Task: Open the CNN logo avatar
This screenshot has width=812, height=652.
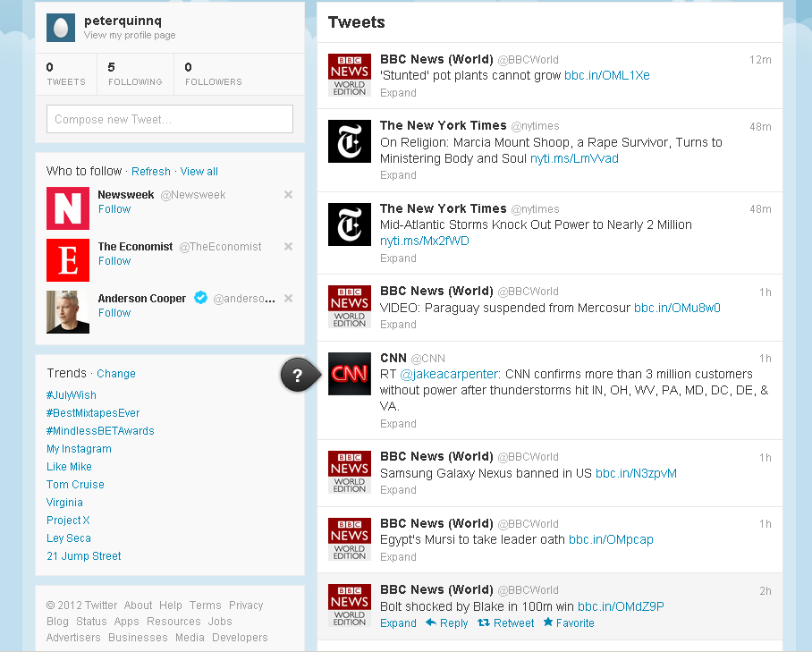Action: 350,374
